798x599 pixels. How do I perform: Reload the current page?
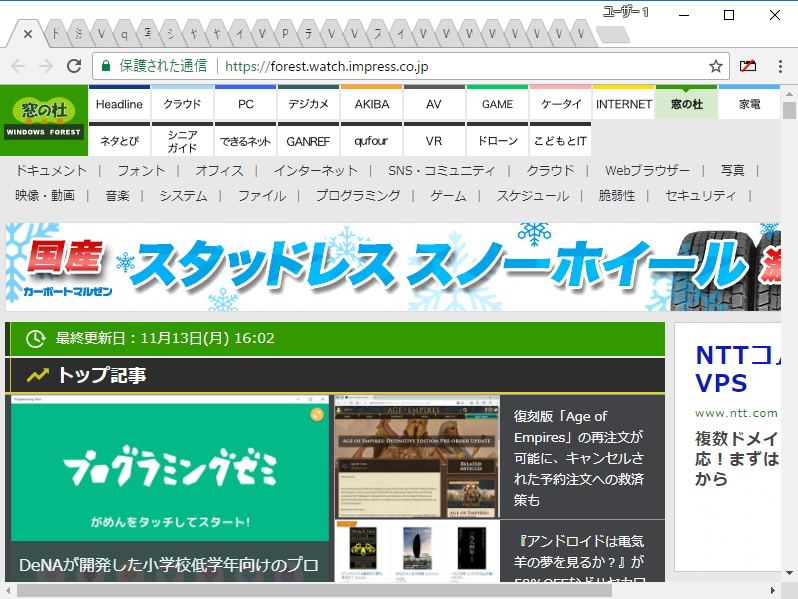click(74, 66)
